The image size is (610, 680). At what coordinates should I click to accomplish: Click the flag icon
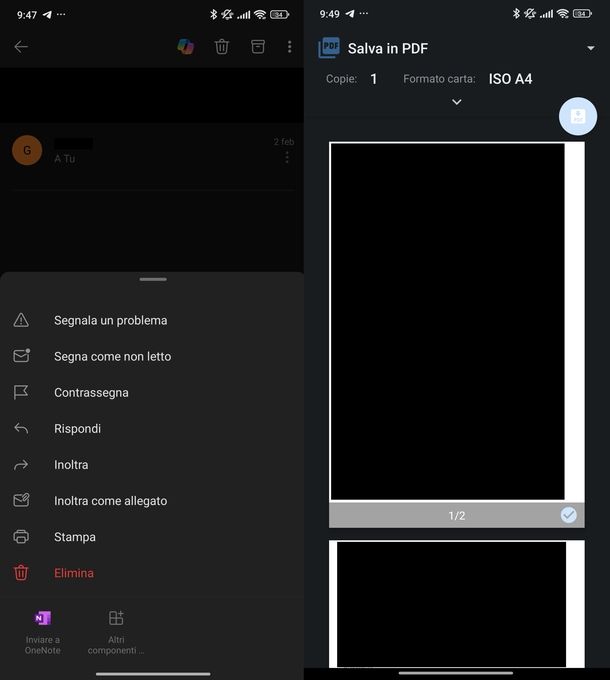(21, 392)
